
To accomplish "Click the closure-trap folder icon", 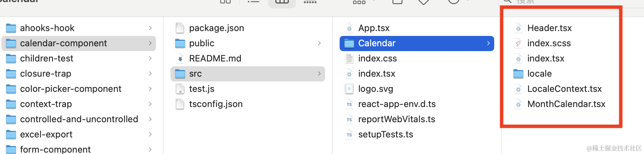I will point(11,74).
